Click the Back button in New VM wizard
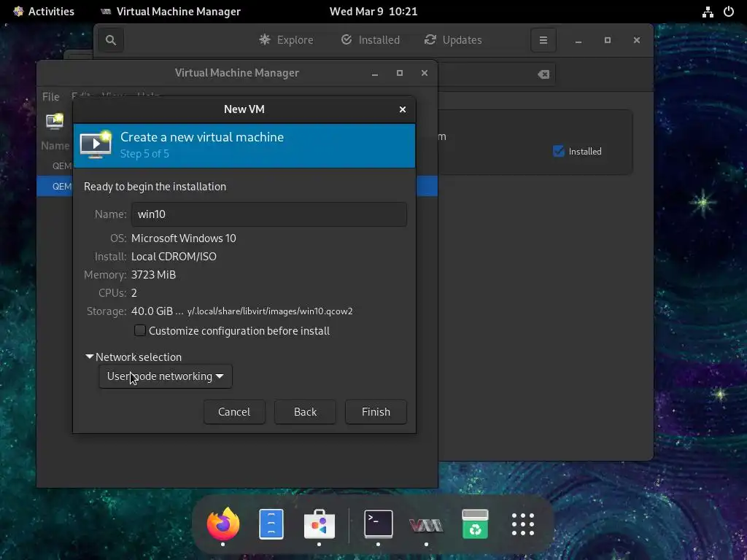Image resolution: width=747 pixels, height=560 pixels. 305,412
